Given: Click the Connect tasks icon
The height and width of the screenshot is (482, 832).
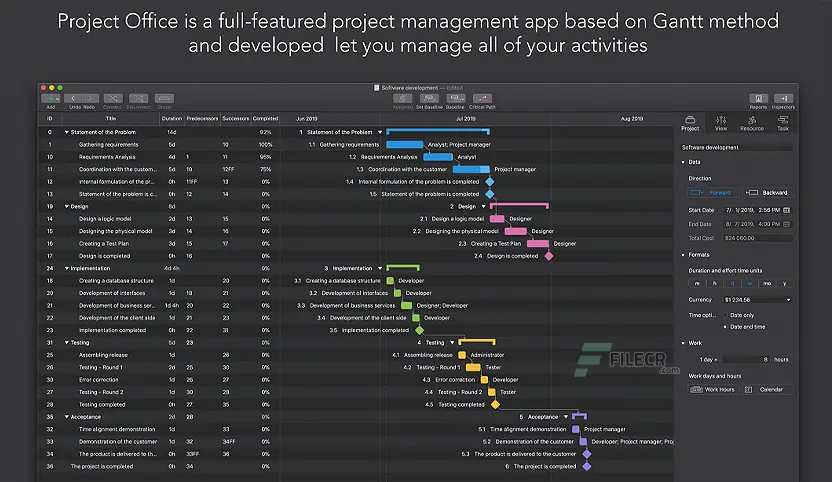Looking at the screenshot, I should coord(112,98).
